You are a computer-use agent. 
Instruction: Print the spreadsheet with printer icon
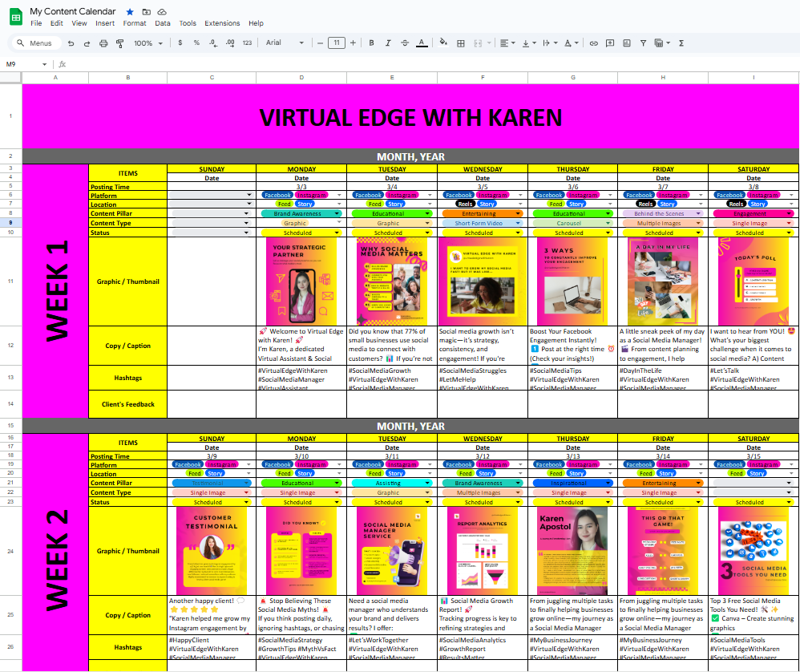[103, 43]
